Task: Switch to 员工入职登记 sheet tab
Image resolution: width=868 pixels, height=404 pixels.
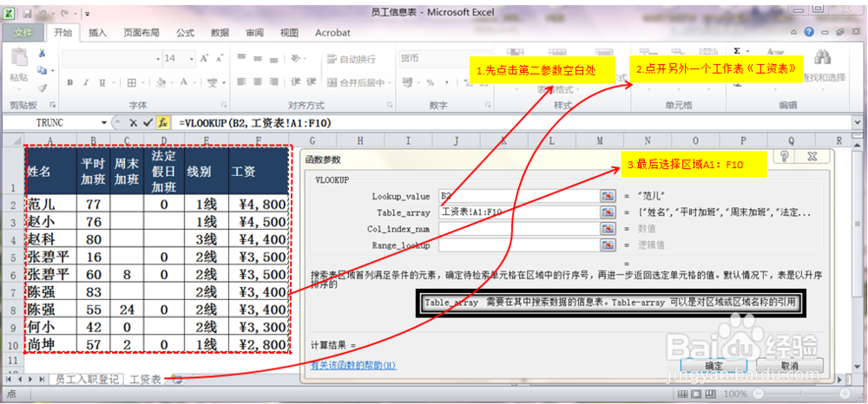Action: tap(87, 379)
